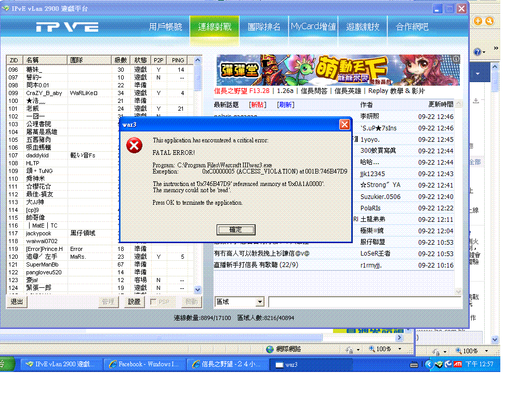
Task: Open the 1.26a link
Action: [x=285, y=91]
